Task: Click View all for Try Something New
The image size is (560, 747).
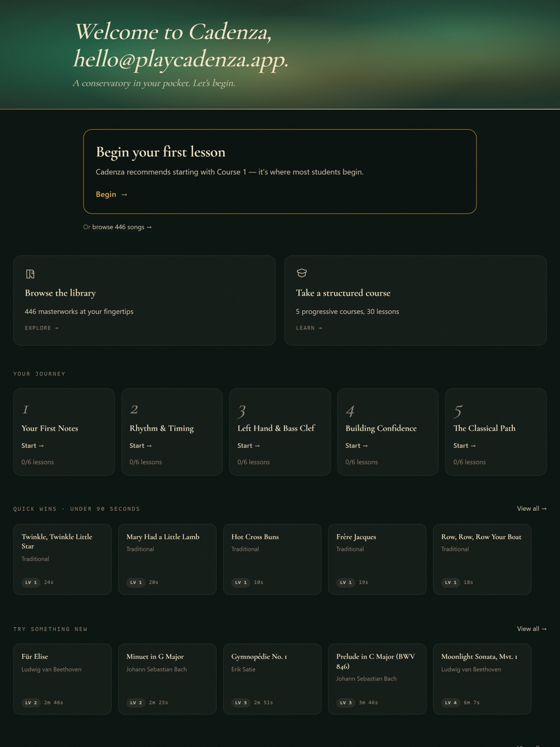Action: 532,629
